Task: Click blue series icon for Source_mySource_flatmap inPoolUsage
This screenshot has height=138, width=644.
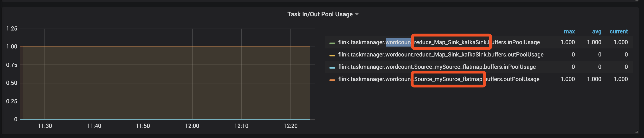Action: tap(332, 68)
